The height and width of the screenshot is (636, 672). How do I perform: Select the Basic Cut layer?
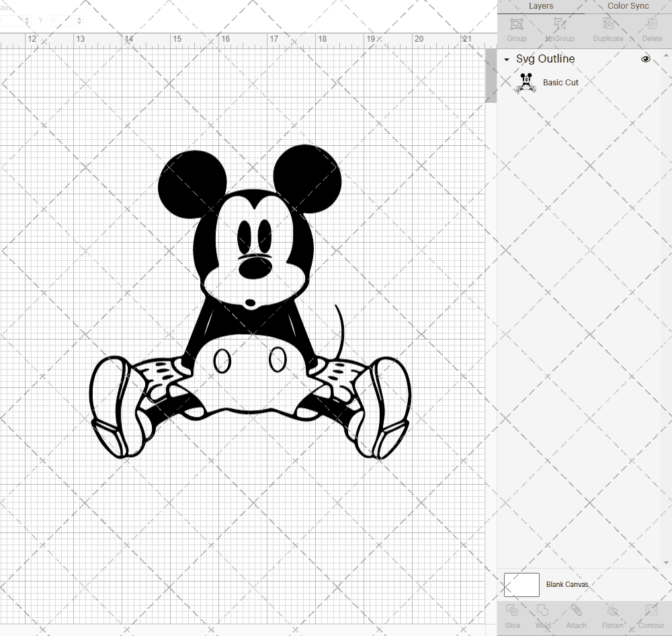point(560,82)
